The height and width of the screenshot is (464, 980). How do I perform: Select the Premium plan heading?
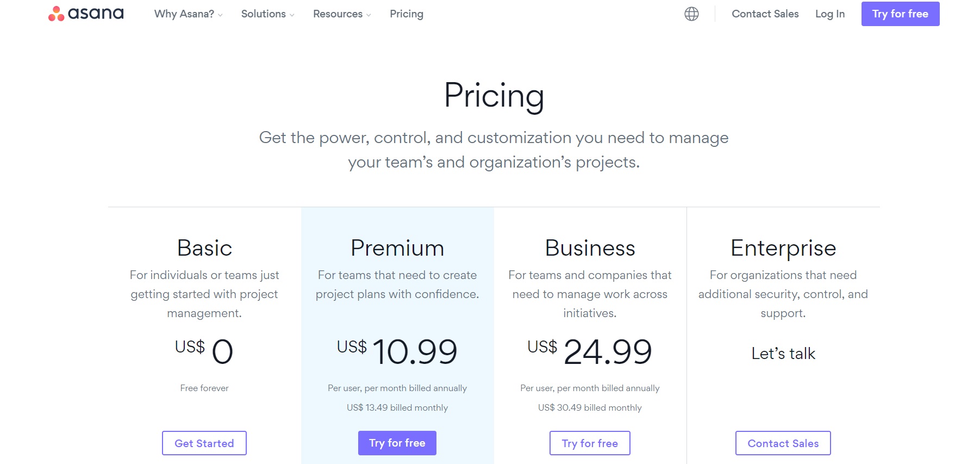[x=397, y=248]
